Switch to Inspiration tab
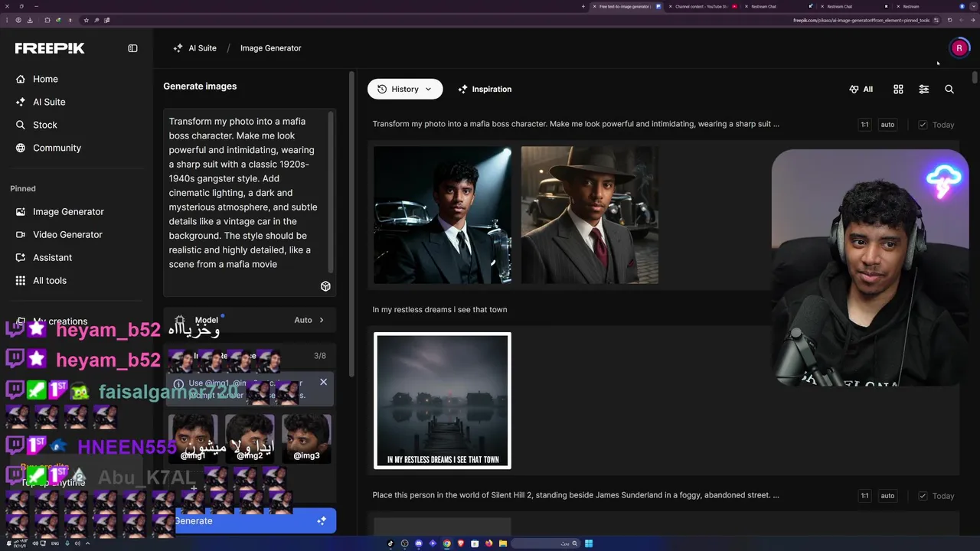This screenshot has width=980, height=551. tap(485, 90)
